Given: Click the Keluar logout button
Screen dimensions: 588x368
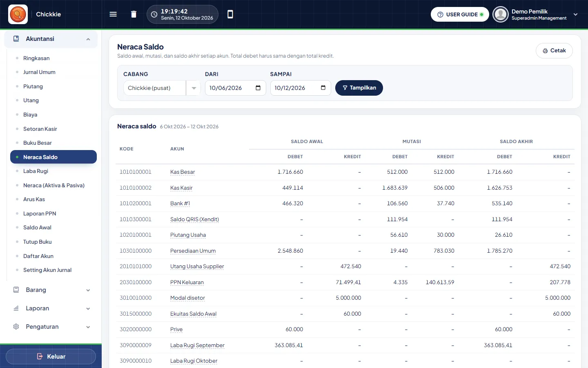Looking at the screenshot, I should coord(51,357).
